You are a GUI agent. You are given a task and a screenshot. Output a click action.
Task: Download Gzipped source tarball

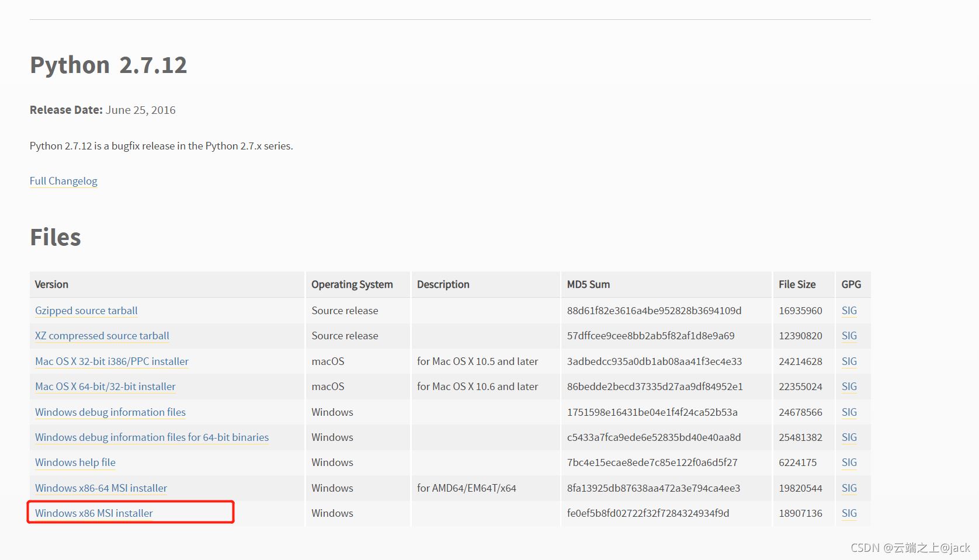(x=86, y=311)
